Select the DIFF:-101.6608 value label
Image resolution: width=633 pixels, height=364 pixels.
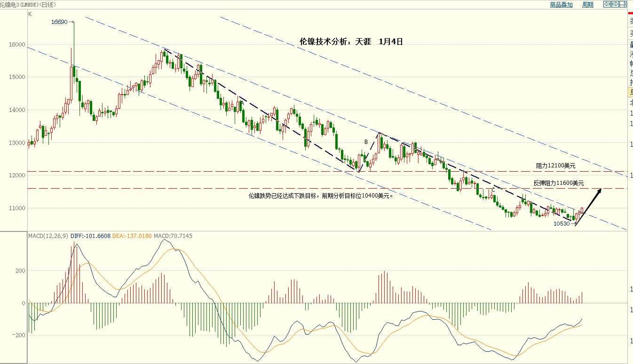[x=90, y=236]
